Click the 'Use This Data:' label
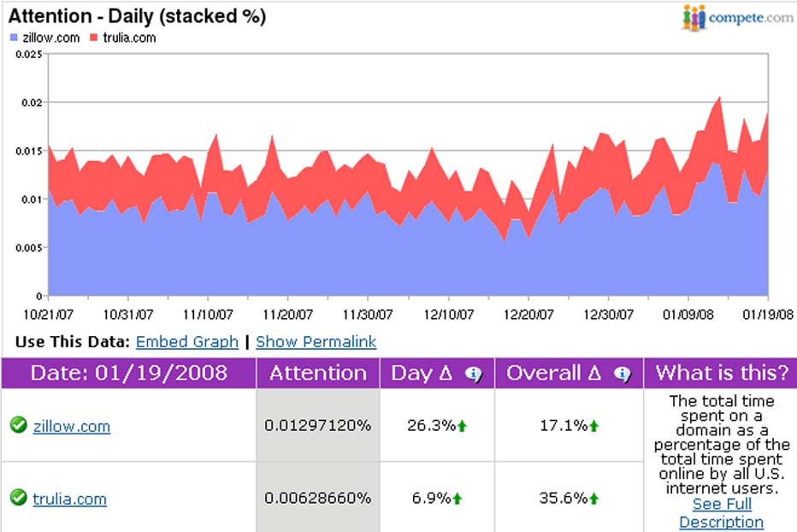The width and height of the screenshot is (797, 532). click(x=73, y=342)
